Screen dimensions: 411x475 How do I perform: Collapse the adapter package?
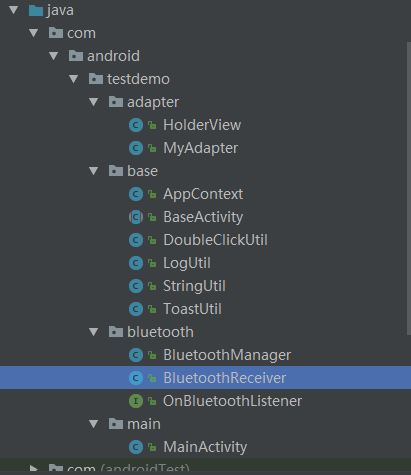[x=94, y=102]
